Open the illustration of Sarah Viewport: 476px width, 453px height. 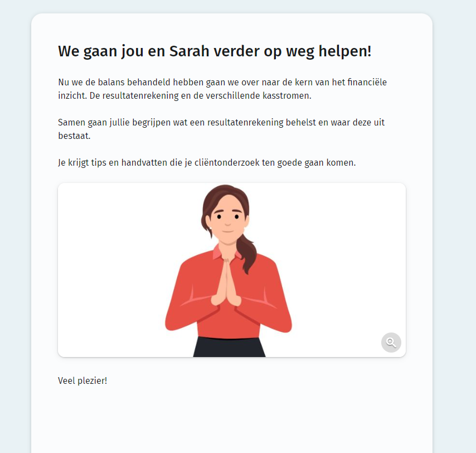(x=232, y=270)
